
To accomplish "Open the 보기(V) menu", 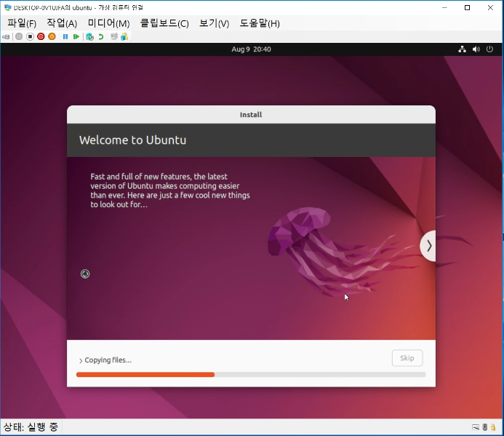I will point(214,23).
